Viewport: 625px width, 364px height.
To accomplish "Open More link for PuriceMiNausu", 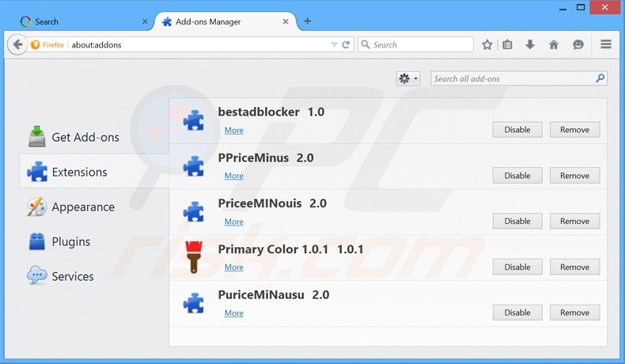I will pos(234,313).
